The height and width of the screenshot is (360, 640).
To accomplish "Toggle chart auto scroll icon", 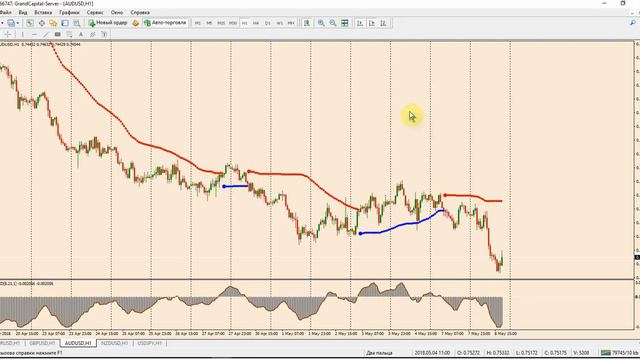I will point(360,23).
